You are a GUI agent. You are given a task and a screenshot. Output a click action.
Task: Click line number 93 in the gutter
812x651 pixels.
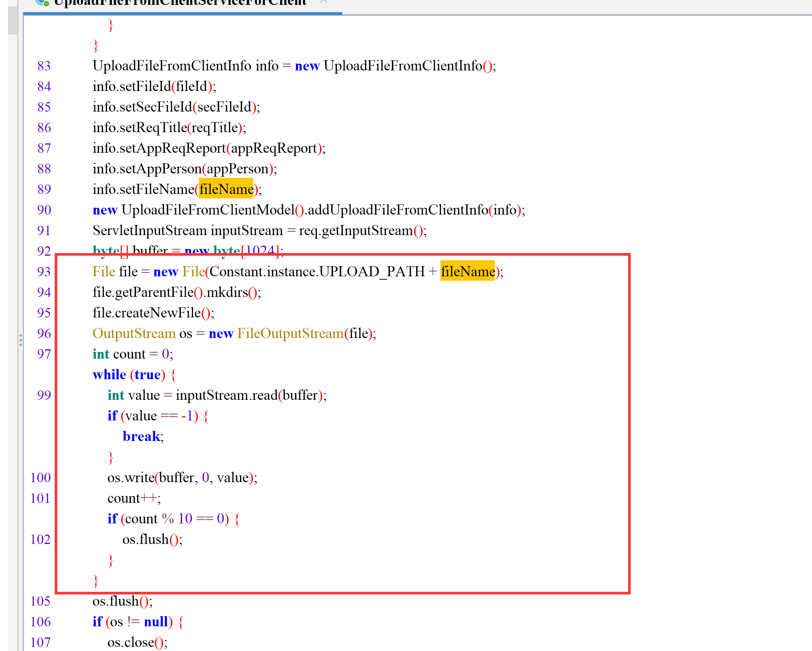[44, 271]
